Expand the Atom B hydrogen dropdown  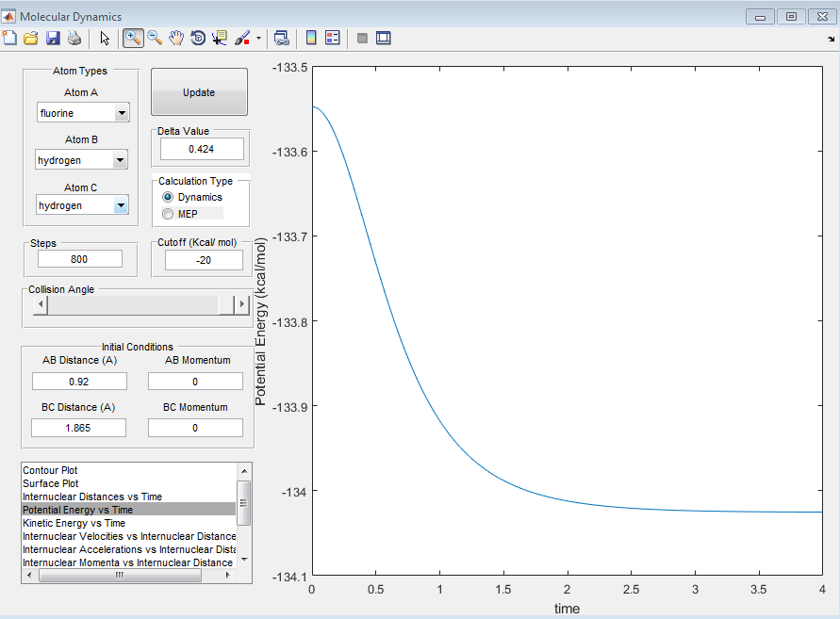pyautogui.click(x=120, y=160)
